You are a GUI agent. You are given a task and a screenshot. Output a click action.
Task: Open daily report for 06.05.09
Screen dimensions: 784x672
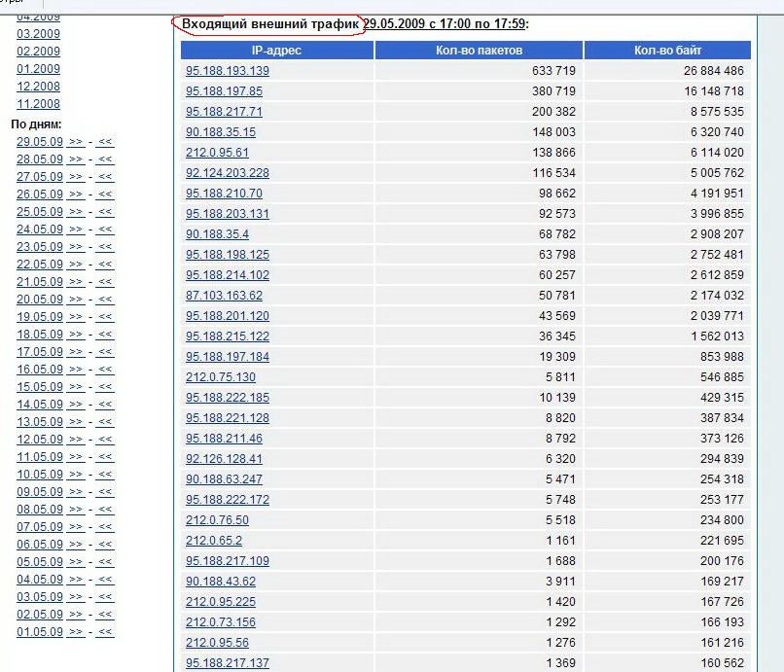pos(40,545)
